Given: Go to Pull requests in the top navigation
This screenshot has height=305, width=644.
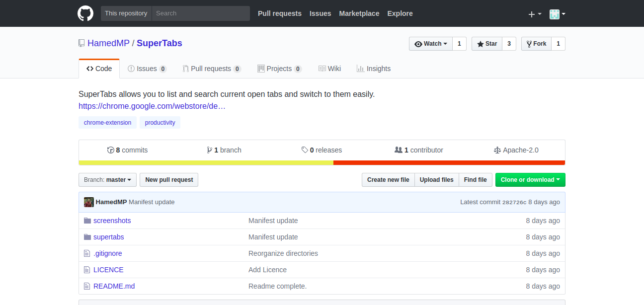Looking at the screenshot, I should point(280,13).
